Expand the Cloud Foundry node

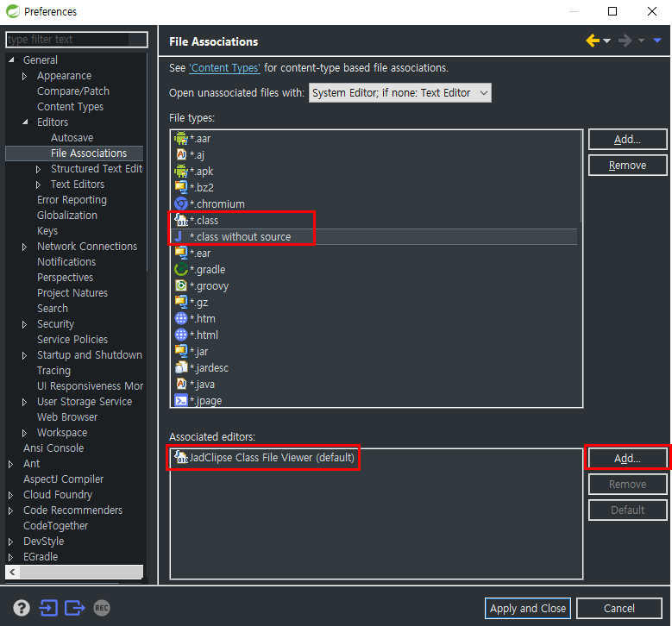[10, 495]
